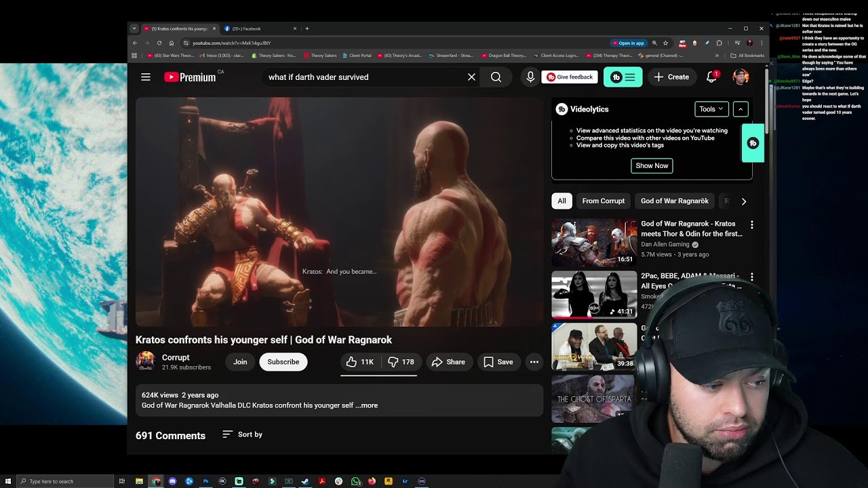The height and width of the screenshot is (488, 868).
Task: Open the comments Sort by menu
Action: click(x=242, y=434)
